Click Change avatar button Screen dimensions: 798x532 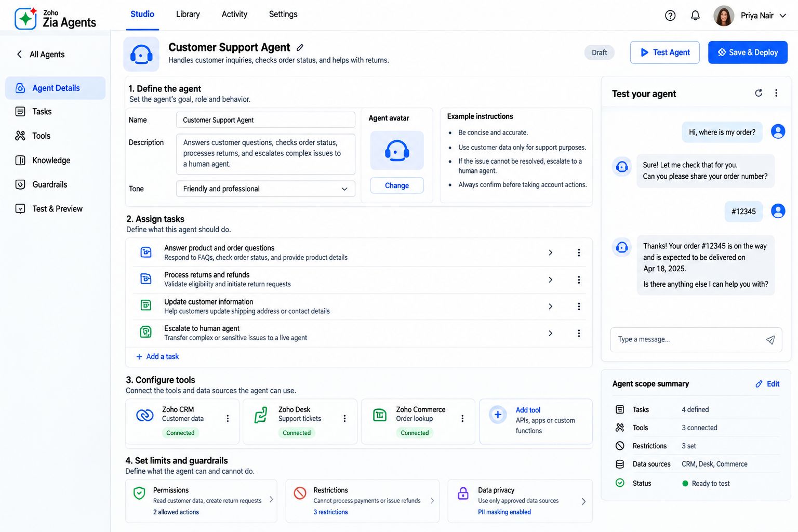[x=397, y=185]
